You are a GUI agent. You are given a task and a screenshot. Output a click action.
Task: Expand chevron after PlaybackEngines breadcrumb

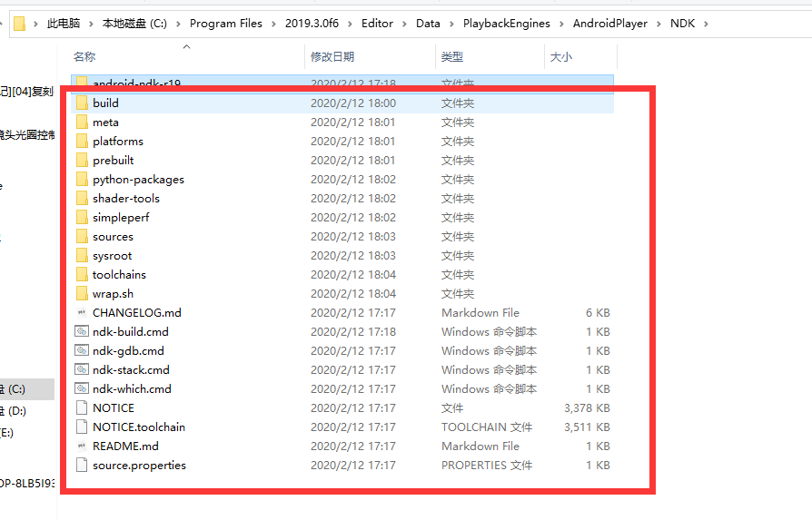pyautogui.click(x=561, y=24)
